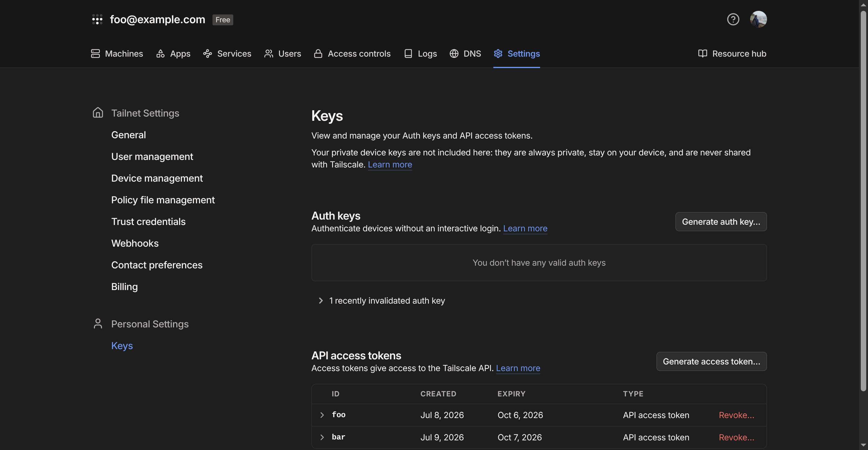Viewport: 868px width, 450px height.
Task: Click the Personal Settings person icon
Action: (x=98, y=323)
